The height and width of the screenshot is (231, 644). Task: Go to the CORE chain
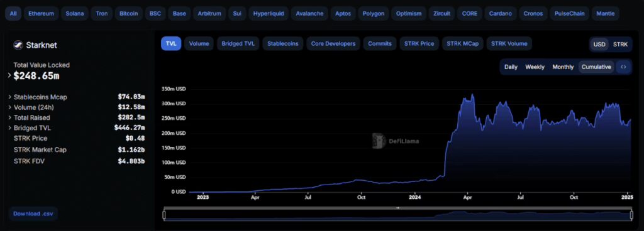click(469, 14)
